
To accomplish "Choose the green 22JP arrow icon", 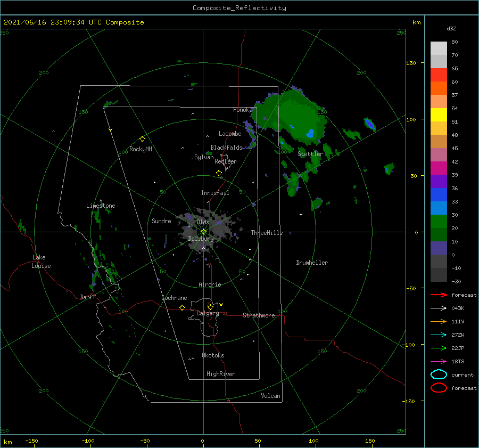I will click(439, 348).
